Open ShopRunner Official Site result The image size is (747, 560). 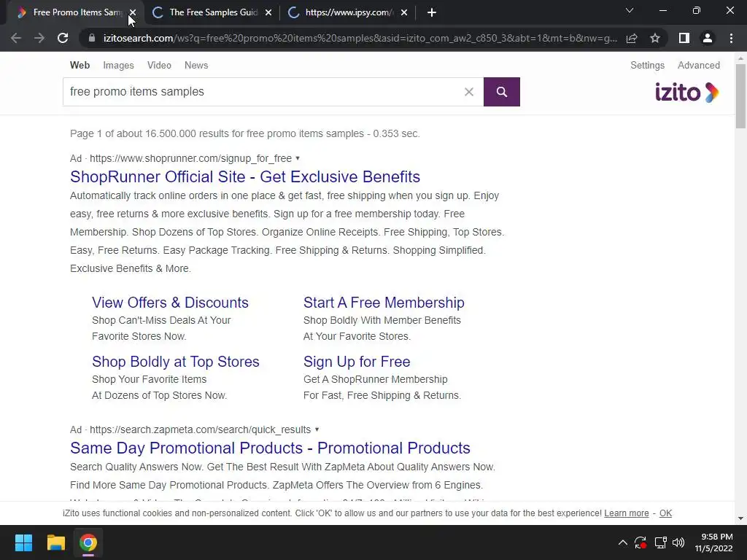pyautogui.click(x=245, y=176)
